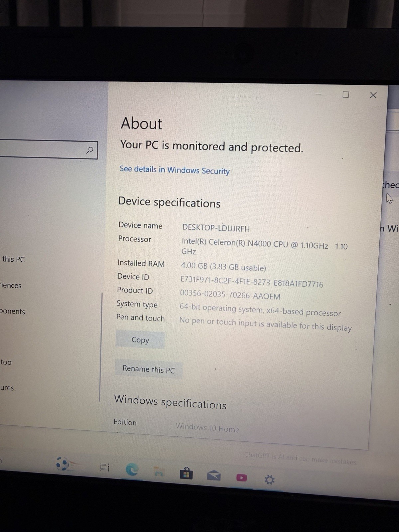Viewport: 399px width, 532px height.
Task: Click the Rename this PC button
Action: (x=148, y=369)
